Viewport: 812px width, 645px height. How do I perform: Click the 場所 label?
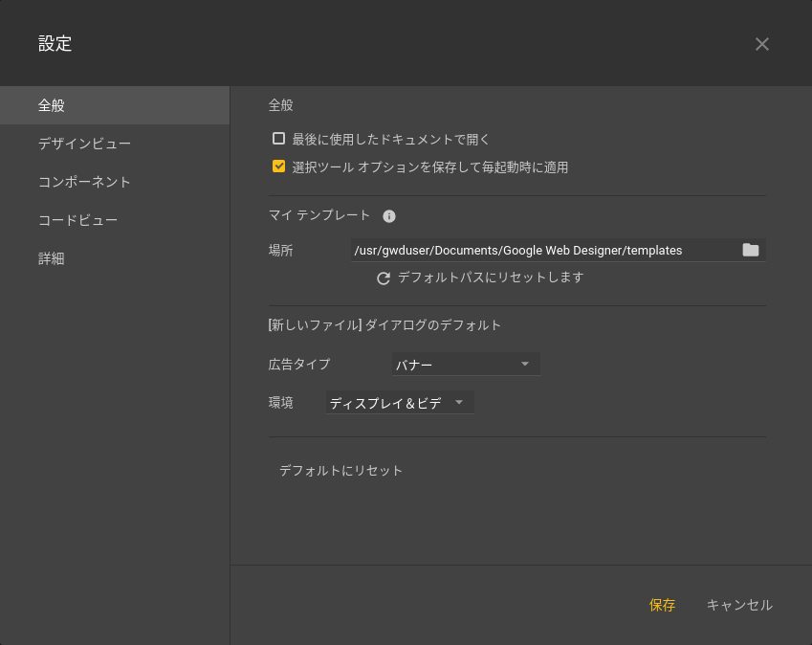pos(280,250)
